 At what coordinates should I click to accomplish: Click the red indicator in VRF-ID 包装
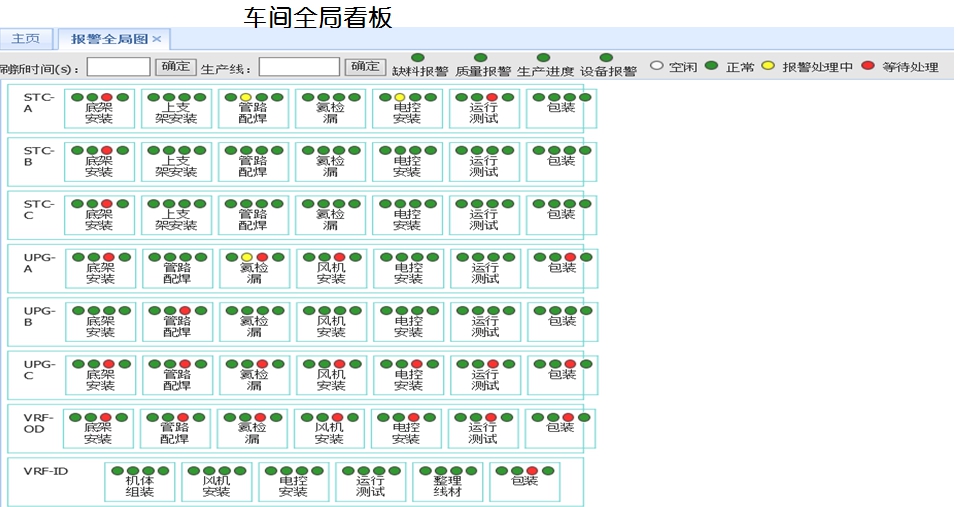pyautogui.click(x=532, y=470)
